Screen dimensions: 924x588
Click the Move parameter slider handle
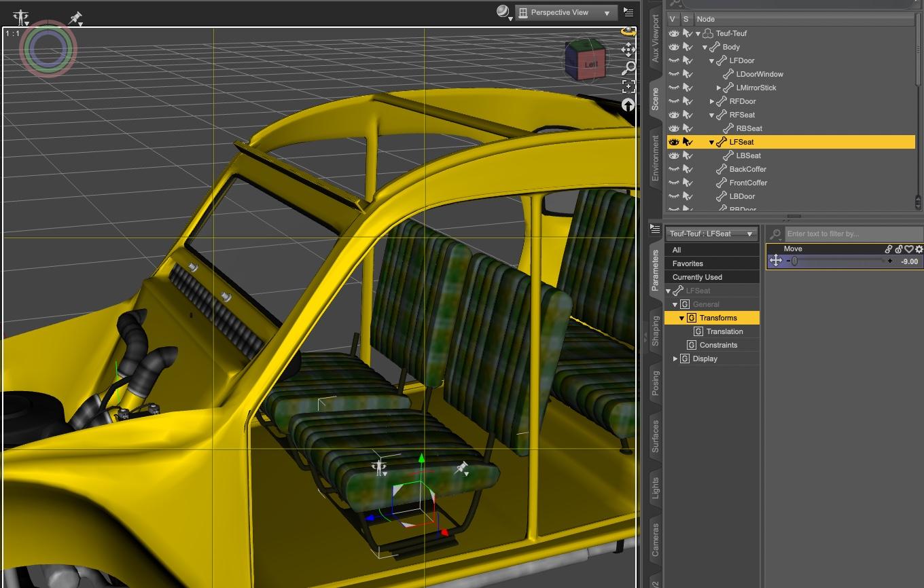coord(794,261)
